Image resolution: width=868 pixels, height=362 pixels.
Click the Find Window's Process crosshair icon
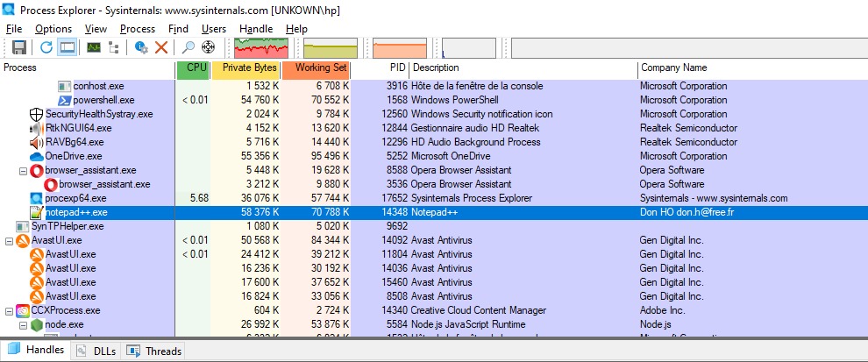coord(208,47)
